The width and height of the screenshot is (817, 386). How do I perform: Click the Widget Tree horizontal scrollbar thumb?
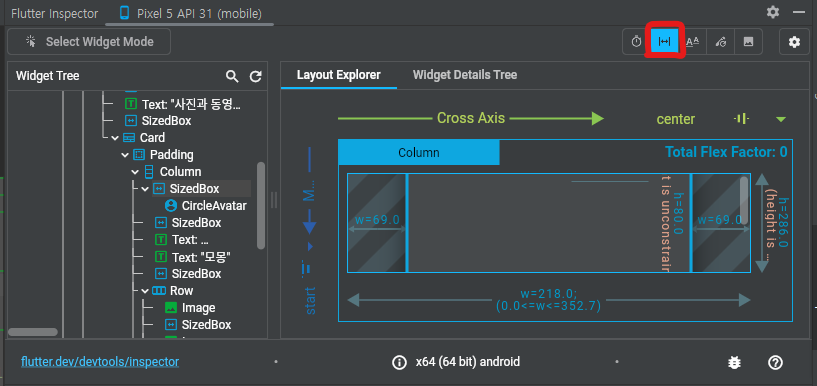pos(33,332)
